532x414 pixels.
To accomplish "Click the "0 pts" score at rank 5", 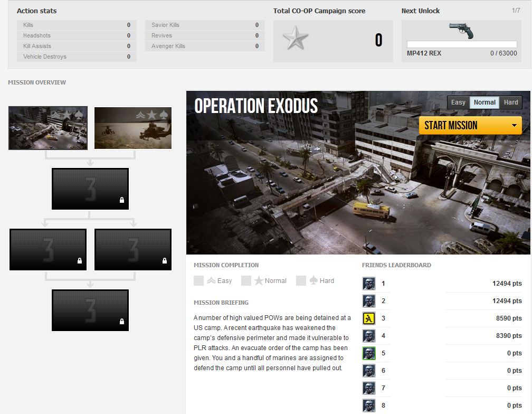I will pos(515,353).
